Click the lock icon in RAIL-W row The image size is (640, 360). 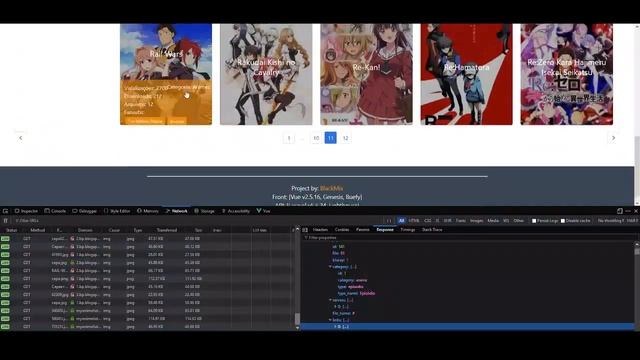click(72, 271)
